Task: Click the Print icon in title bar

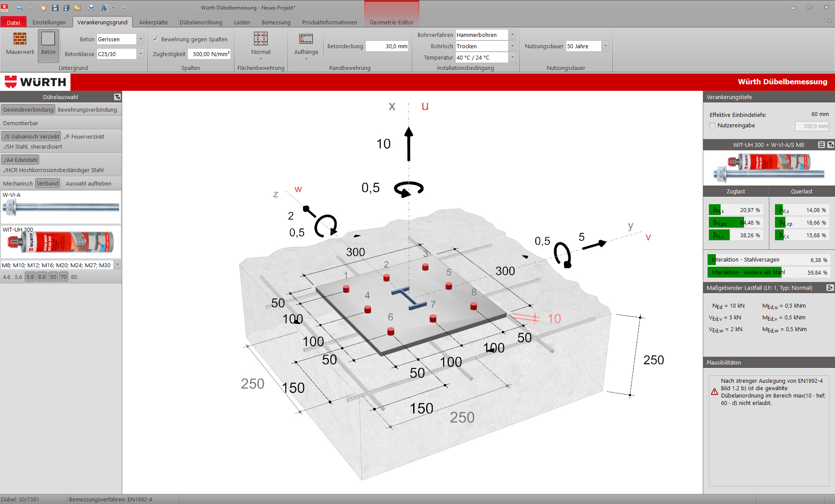Action: tap(91, 7)
